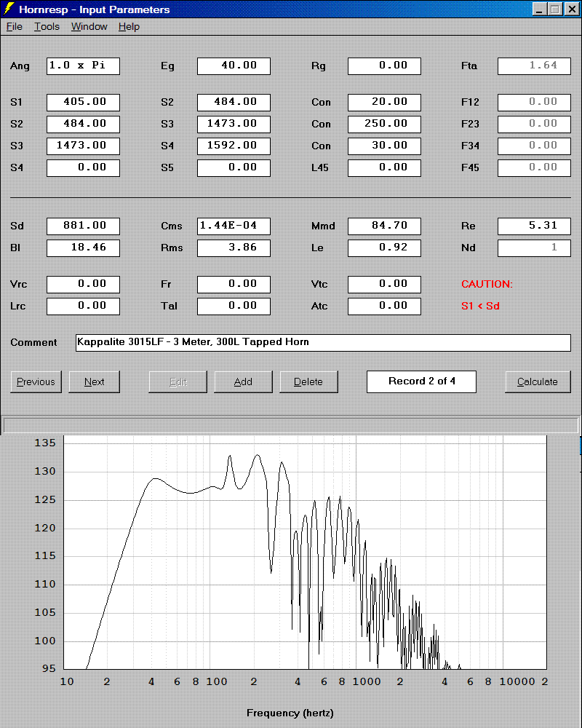Click the Fta field showing 1.64
The height and width of the screenshot is (728, 582).
[534, 66]
